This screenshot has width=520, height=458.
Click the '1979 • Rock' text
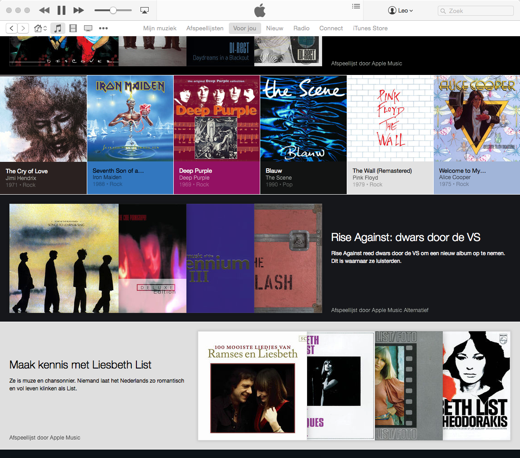pos(367,184)
